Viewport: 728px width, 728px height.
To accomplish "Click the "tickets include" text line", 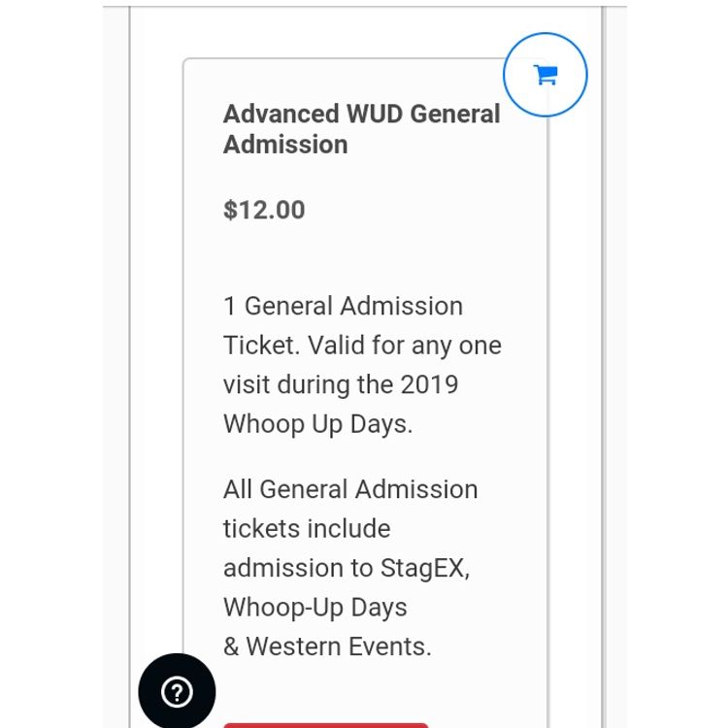I will [x=307, y=529].
